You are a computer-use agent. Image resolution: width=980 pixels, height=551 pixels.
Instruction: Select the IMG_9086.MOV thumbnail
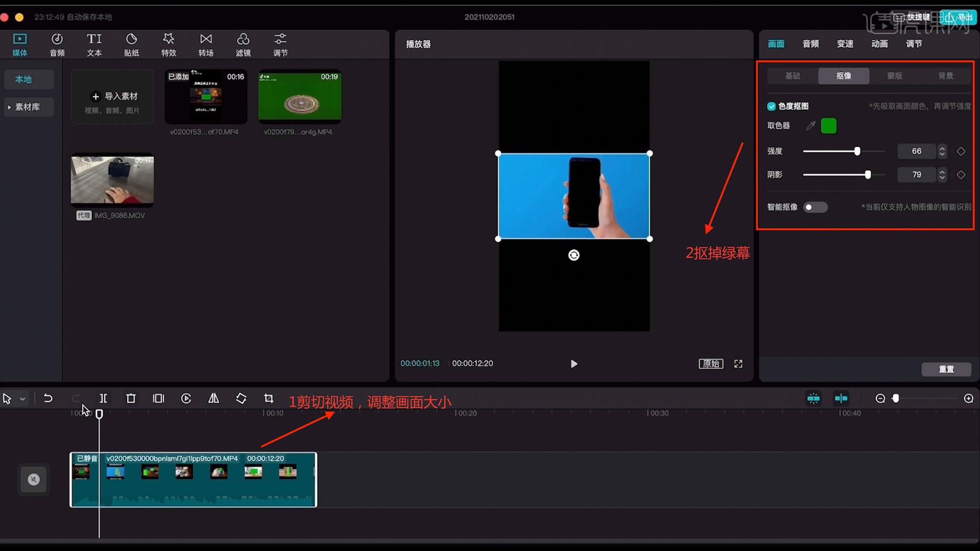tap(112, 180)
